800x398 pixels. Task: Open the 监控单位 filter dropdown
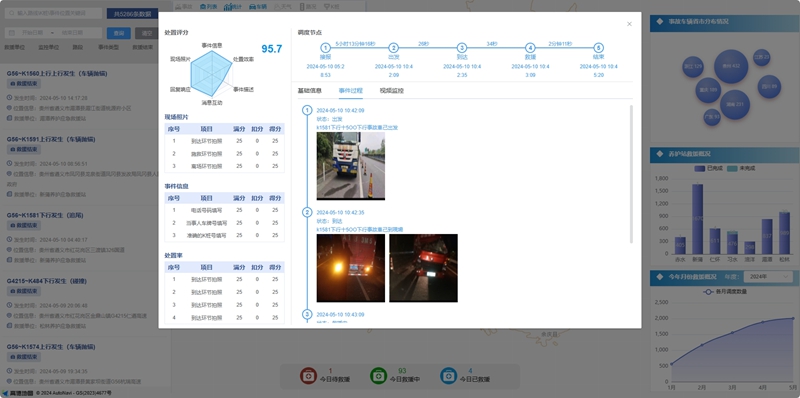[x=48, y=47]
